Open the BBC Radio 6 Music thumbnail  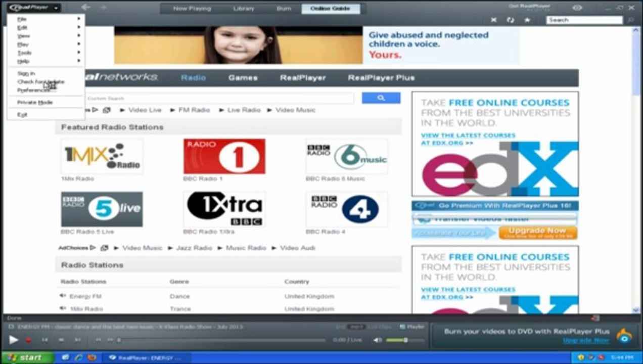tap(347, 157)
